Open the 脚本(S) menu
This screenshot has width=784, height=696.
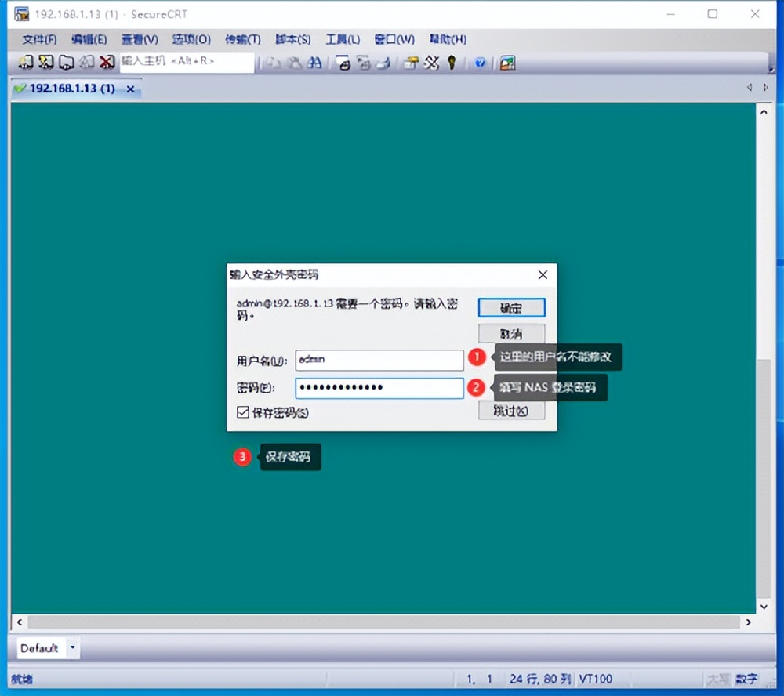tap(292, 39)
